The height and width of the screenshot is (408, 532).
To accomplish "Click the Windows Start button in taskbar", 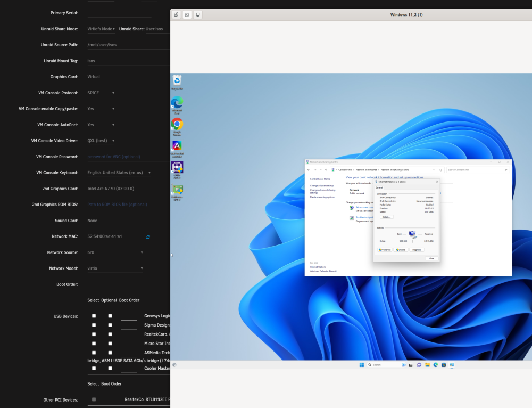I will 362,365.
